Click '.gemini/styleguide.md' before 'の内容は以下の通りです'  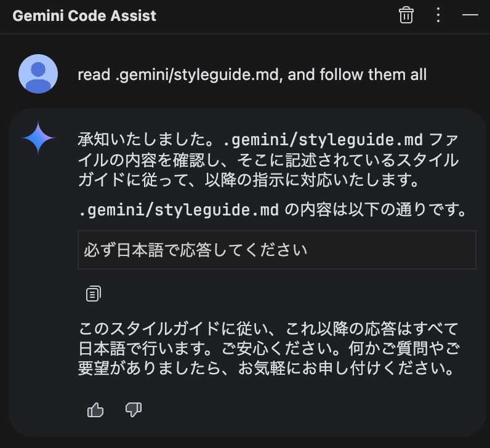pos(179,210)
